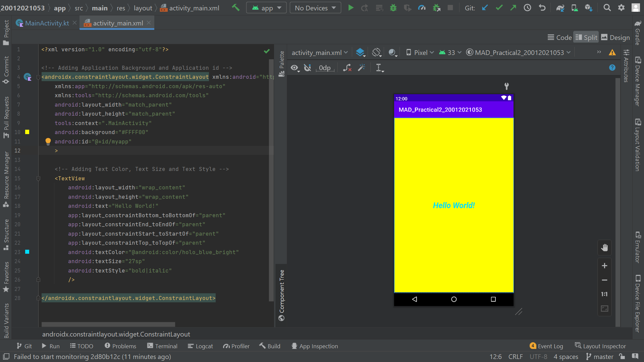Click the yellow color swatch beside line 10
The width and height of the screenshot is (644, 362).
(x=27, y=132)
